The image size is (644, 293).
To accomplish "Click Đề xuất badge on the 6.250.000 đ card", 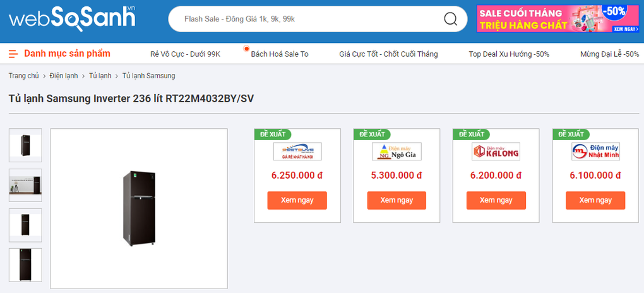I will click(272, 134).
